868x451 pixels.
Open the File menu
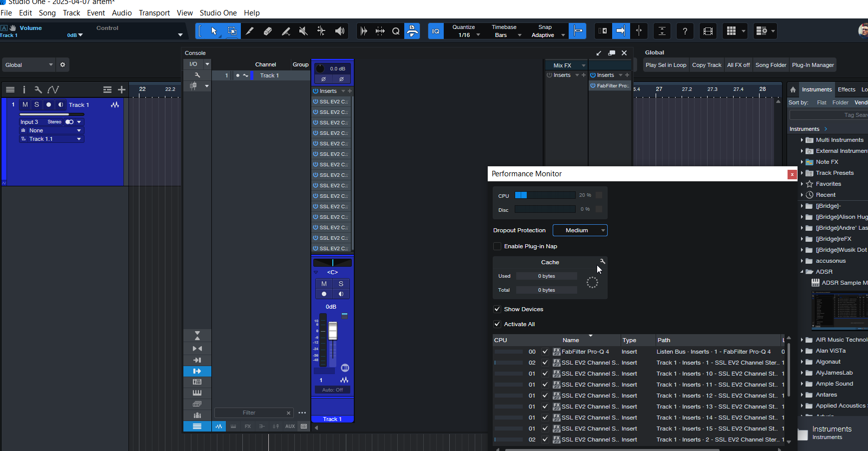(6, 13)
